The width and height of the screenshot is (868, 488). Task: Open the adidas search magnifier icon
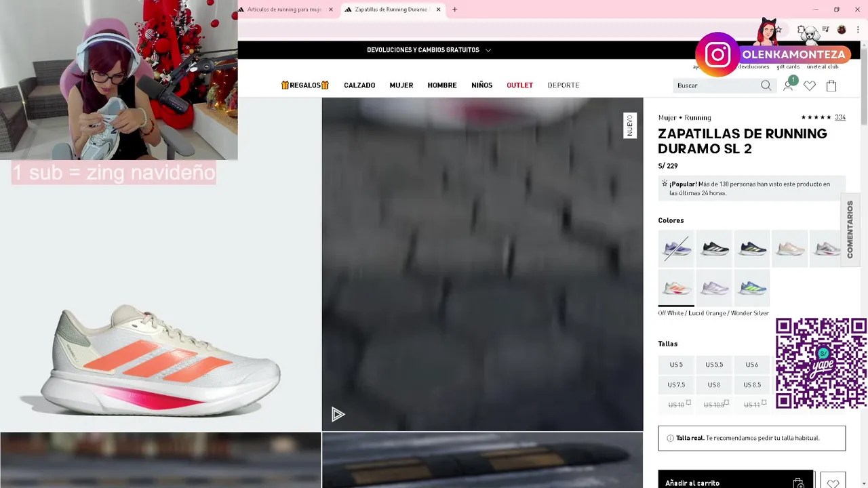pos(766,85)
